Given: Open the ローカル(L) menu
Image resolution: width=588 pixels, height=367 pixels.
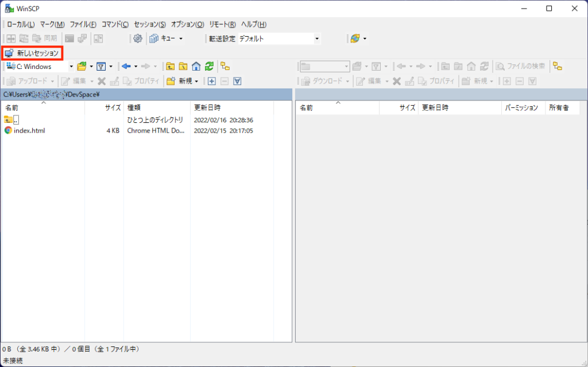Looking at the screenshot, I should tap(21, 24).
